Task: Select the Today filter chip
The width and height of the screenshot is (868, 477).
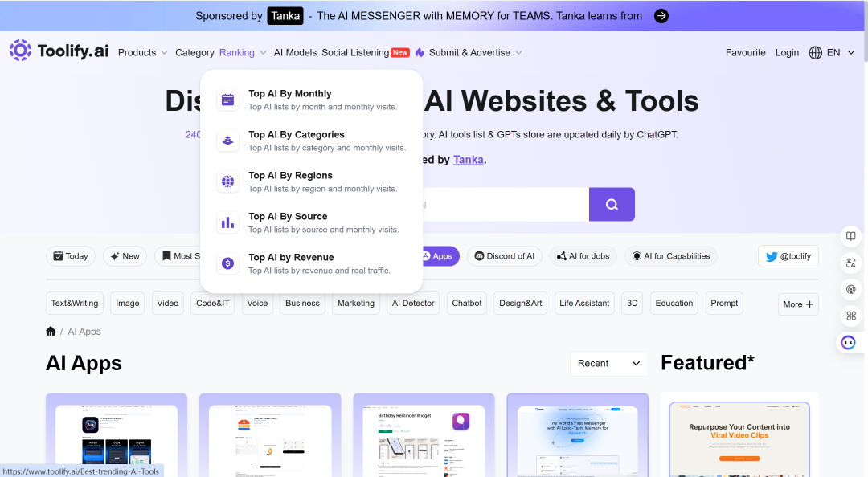Action: point(71,256)
